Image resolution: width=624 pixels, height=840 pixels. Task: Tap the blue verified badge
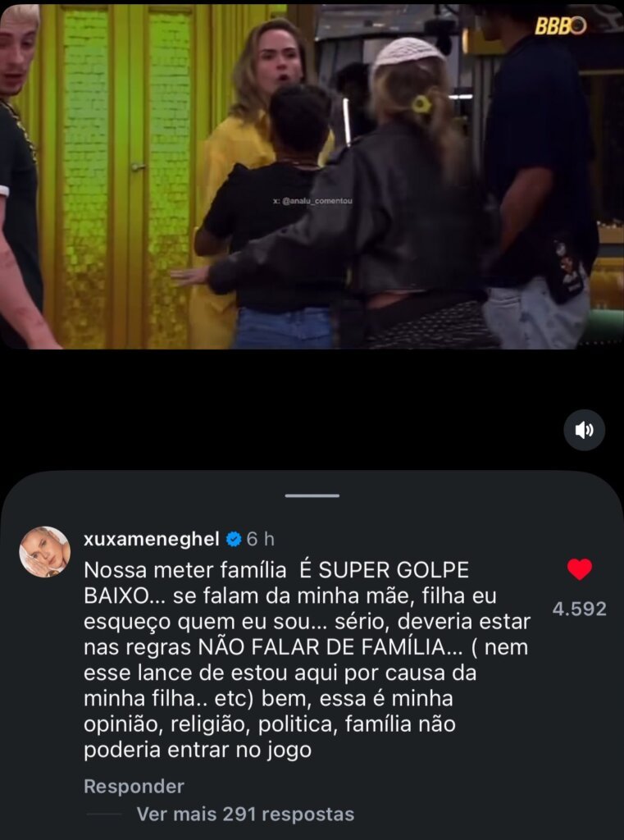point(234,539)
